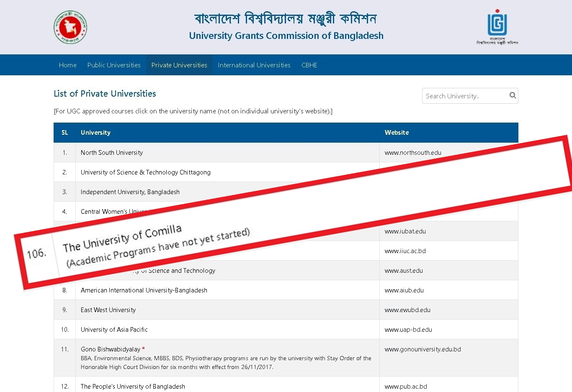Open University of Asia Pacific entry
The height and width of the screenshot is (392, 572).
114,330
